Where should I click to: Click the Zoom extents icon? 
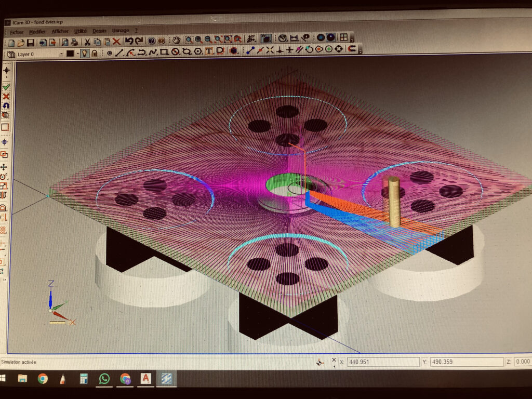pos(218,39)
